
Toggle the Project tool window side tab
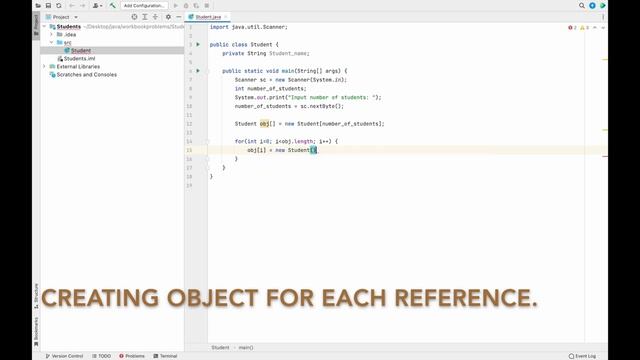tap(36, 25)
